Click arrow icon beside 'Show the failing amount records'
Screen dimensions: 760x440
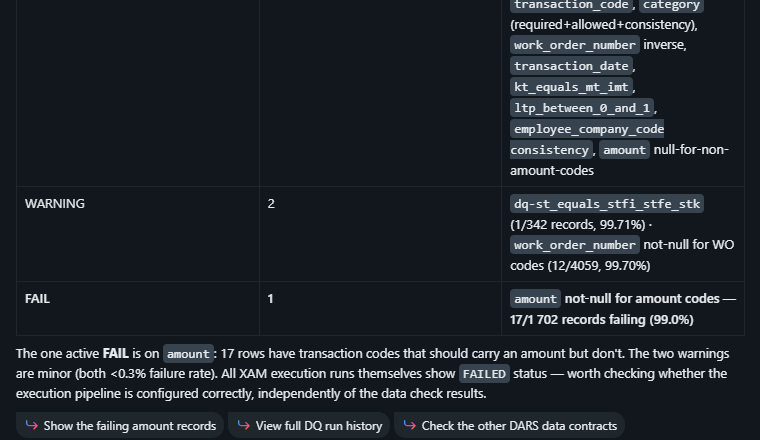click(x=32, y=425)
